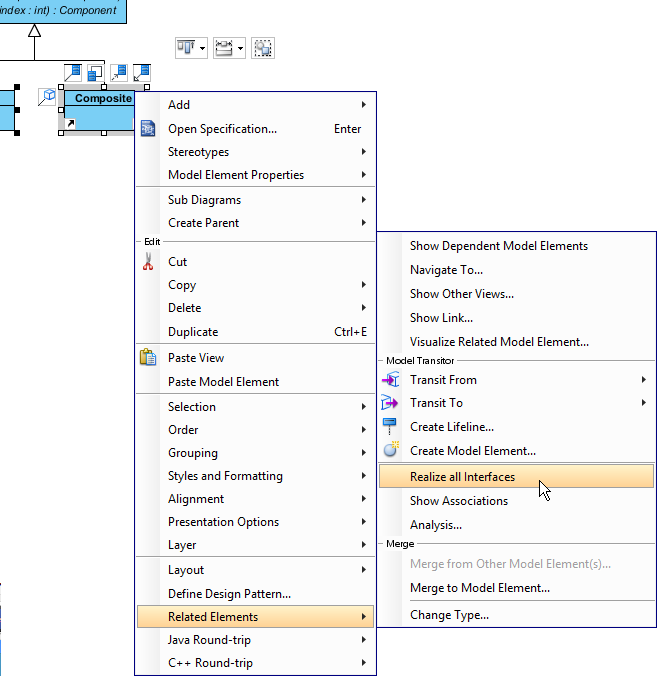657x676 pixels.
Task: Choose Paste Model Element
Action: 255,382
